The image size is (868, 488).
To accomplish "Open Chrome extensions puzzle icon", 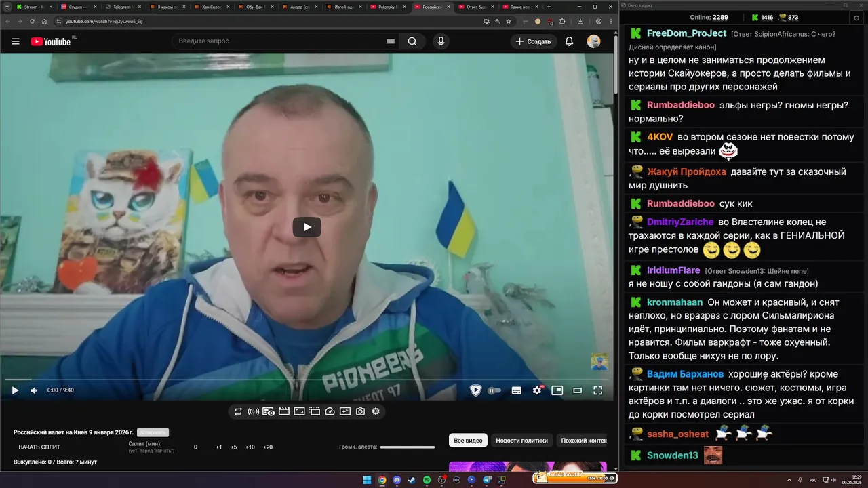I will click(x=562, y=21).
